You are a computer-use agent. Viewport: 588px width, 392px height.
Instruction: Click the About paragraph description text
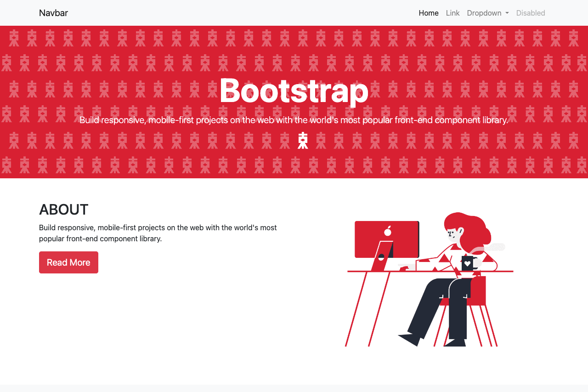click(158, 233)
